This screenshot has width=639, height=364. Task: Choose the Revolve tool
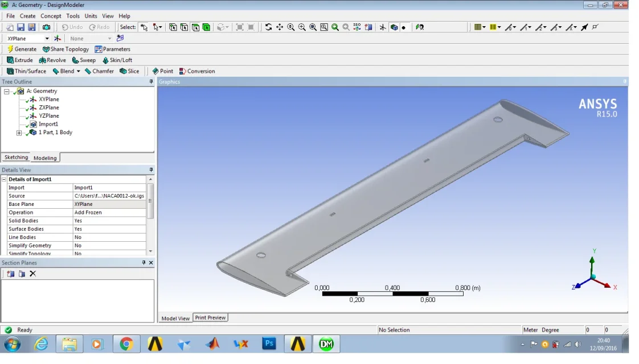pos(52,60)
